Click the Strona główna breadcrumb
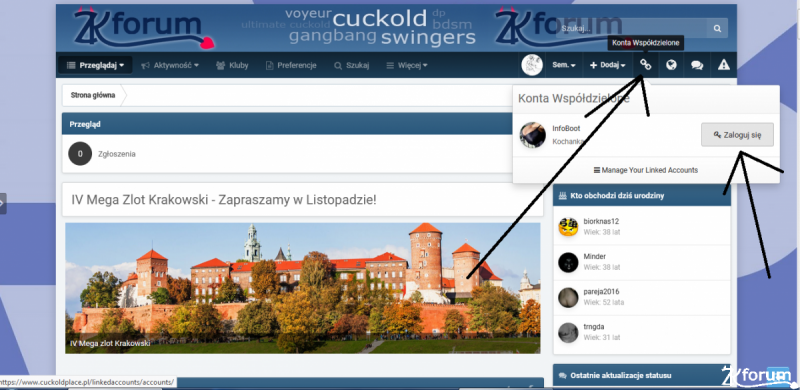This screenshot has height=390, width=800. tap(93, 95)
